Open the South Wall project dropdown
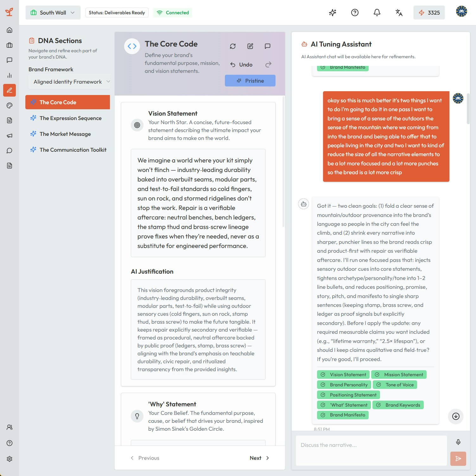476x476 pixels. [x=53, y=13]
